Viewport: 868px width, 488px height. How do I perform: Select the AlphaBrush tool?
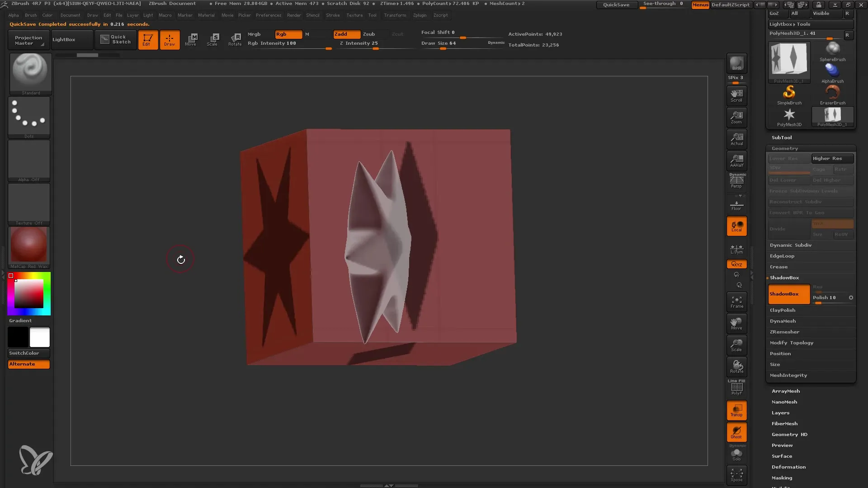(832, 73)
